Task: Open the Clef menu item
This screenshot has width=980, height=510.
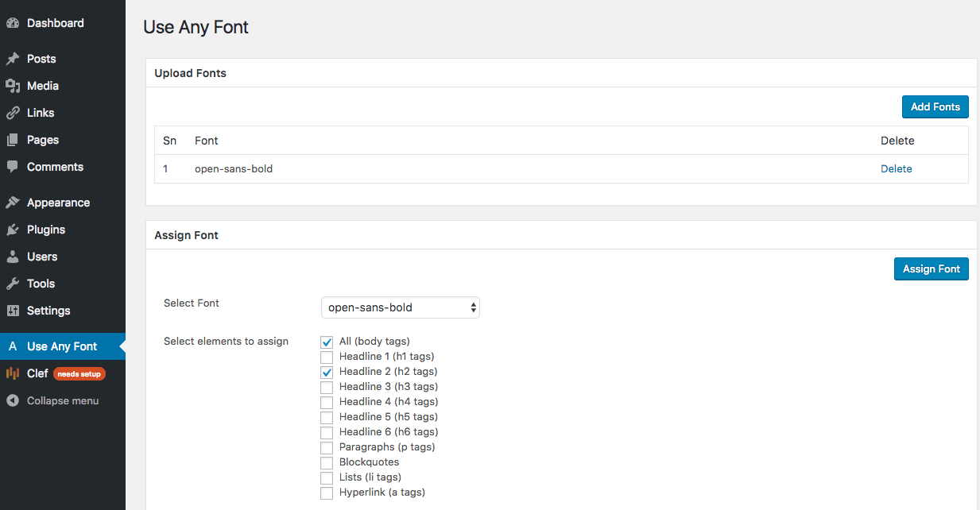Action: (x=63, y=373)
